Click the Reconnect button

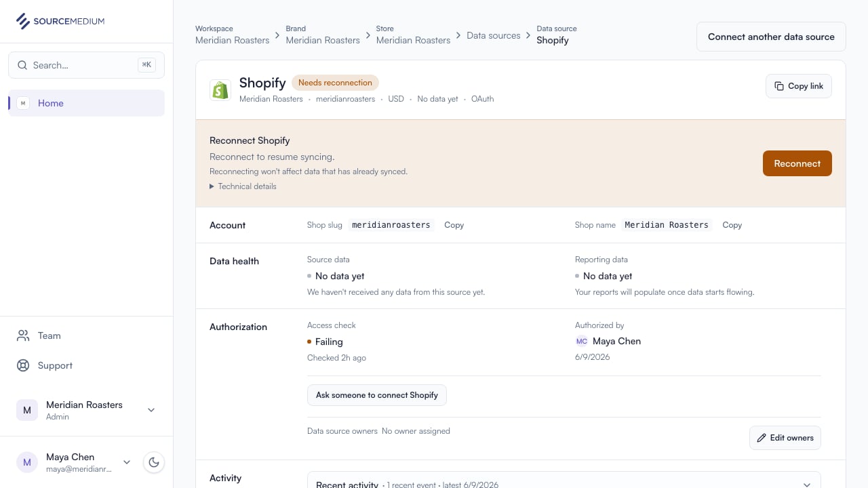797,163
